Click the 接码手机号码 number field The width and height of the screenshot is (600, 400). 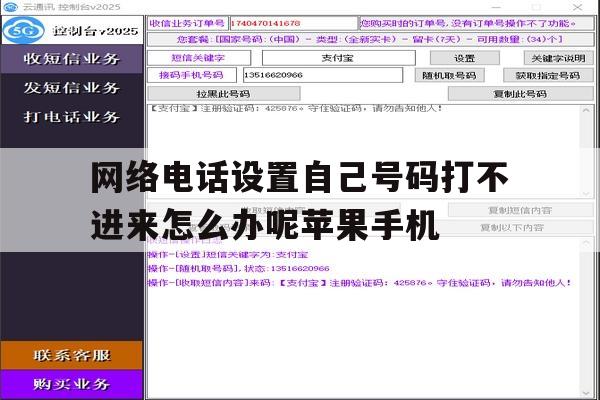point(323,75)
